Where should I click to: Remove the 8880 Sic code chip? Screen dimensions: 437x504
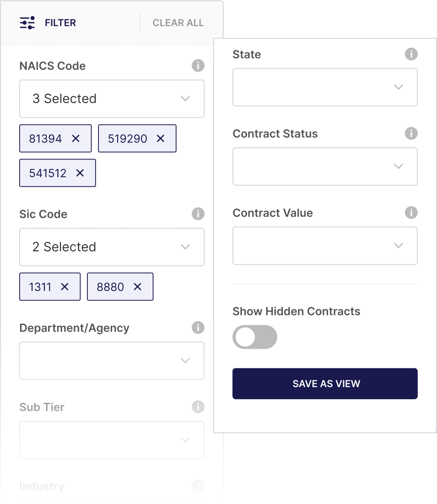(137, 287)
